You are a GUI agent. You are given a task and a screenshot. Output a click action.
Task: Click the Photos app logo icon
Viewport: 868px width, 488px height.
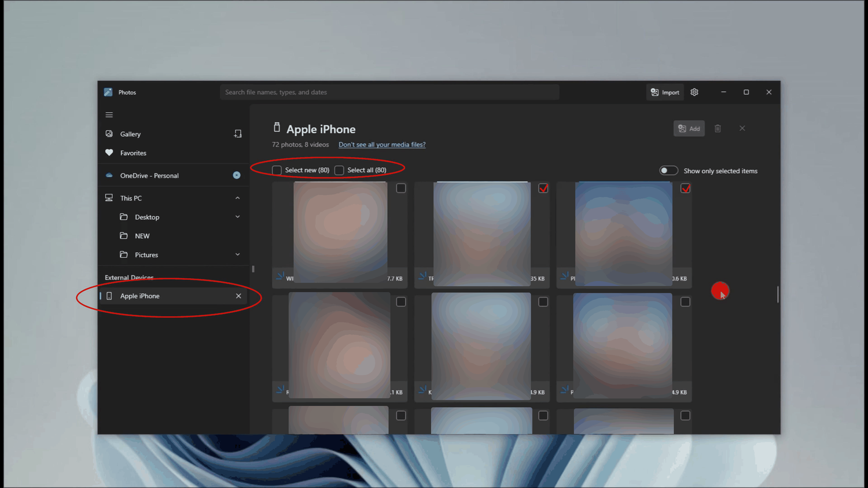108,93
